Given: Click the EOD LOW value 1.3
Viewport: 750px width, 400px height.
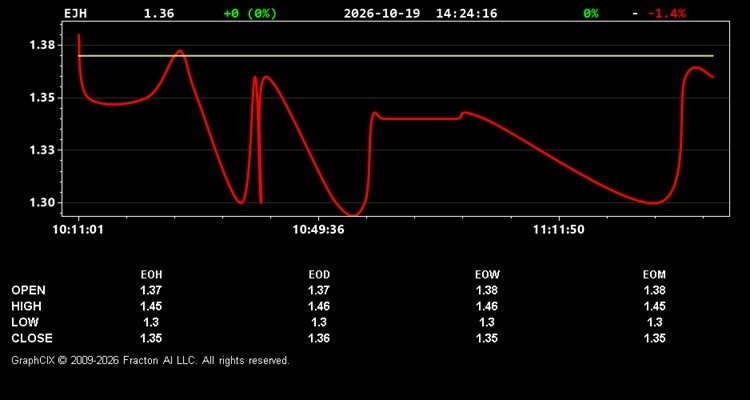Looking at the screenshot, I should click(x=319, y=322).
